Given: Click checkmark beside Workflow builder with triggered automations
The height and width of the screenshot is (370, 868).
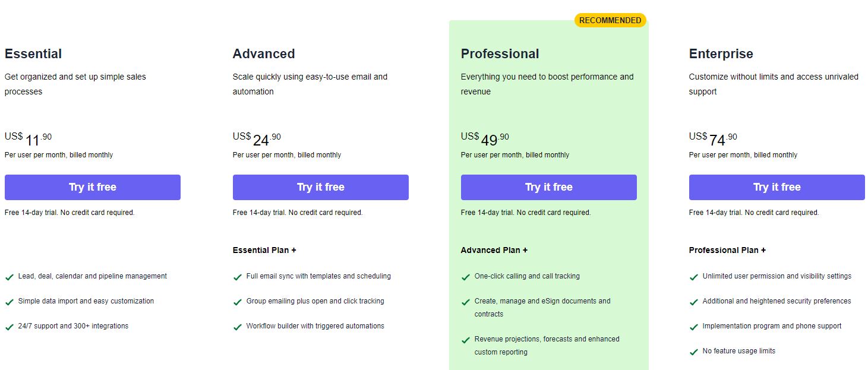Looking at the screenshot, I should pyautogui.click(x=238, y=327).
